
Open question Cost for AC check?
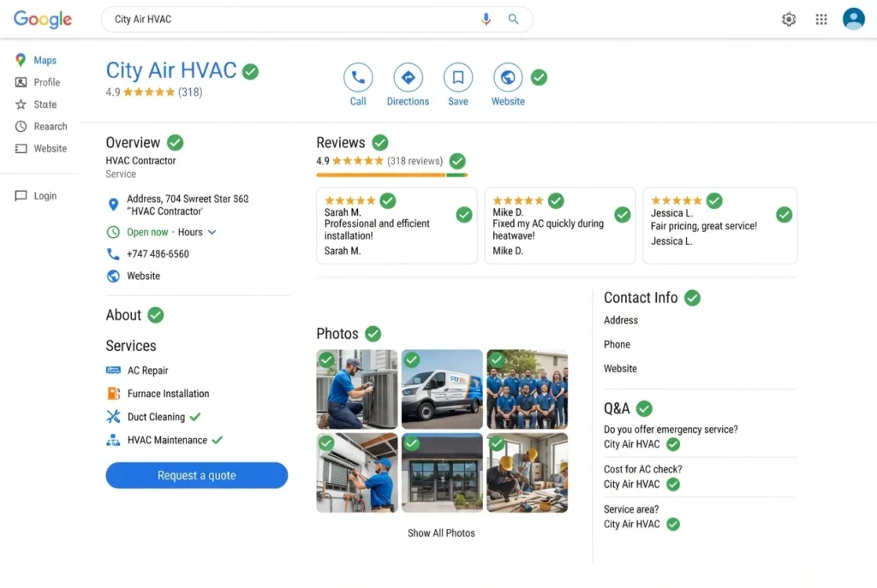click(x=642, y=470)
